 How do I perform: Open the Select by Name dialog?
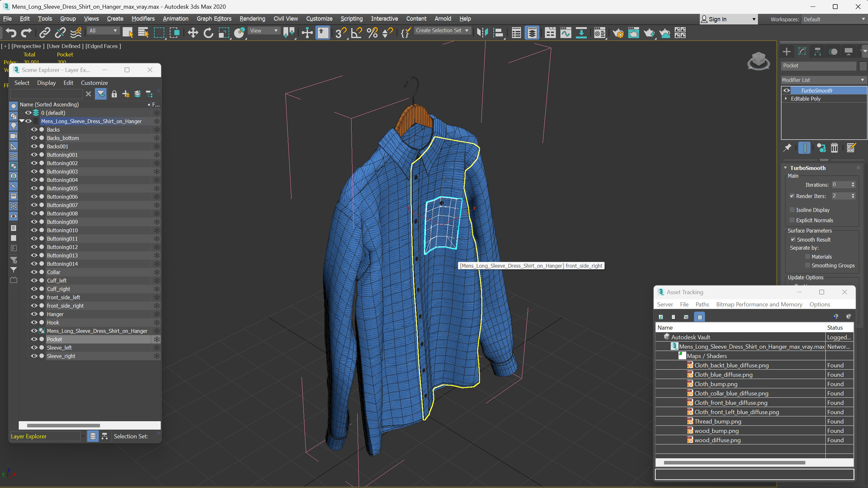coord(144,33)
